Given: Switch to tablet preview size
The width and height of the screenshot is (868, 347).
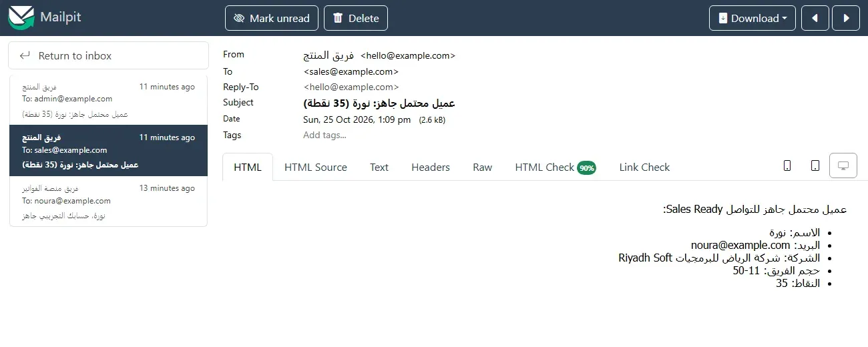Looking at the screenshot, I should pyautogui.click(x=815, y=165).
